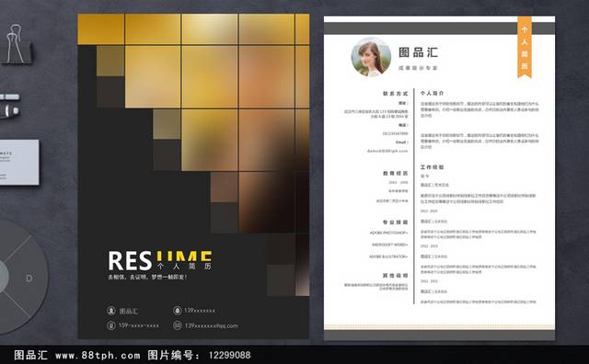Click the QQ penguin icon beside 139xxxxxxx

(178, 311)
